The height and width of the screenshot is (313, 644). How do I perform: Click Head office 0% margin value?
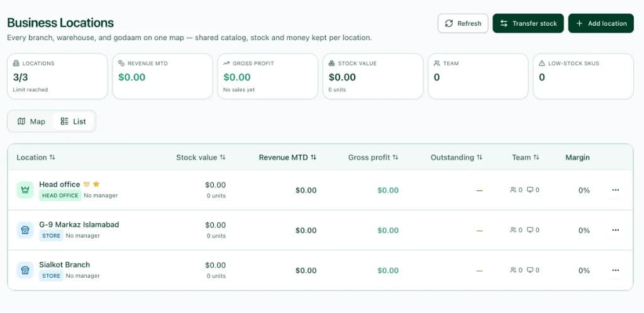[x=584, y=190]
